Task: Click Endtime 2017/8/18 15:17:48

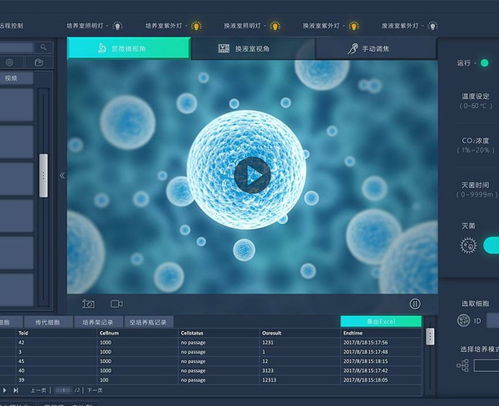Action: (365, 352)
